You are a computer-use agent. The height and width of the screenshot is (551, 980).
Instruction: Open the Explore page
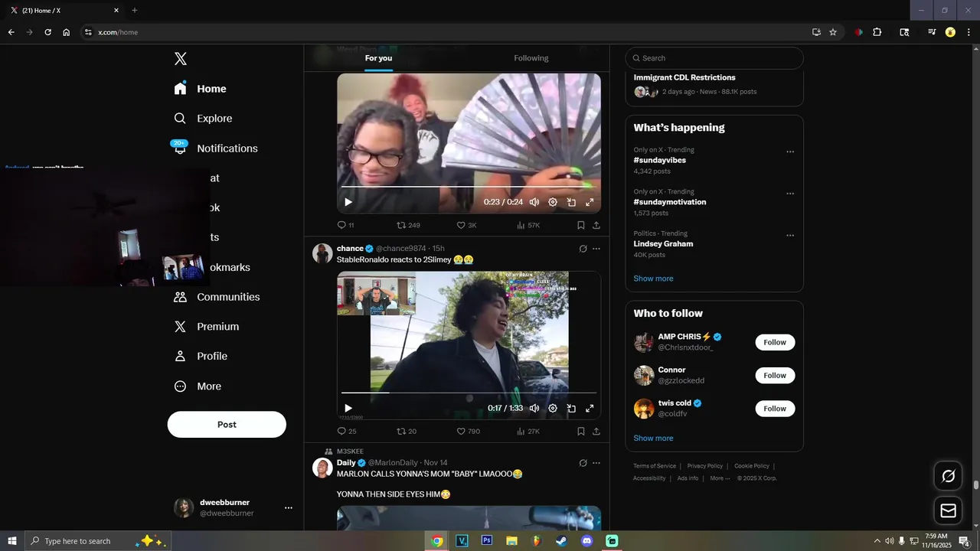pyautogui.click(x=203, y=119)
